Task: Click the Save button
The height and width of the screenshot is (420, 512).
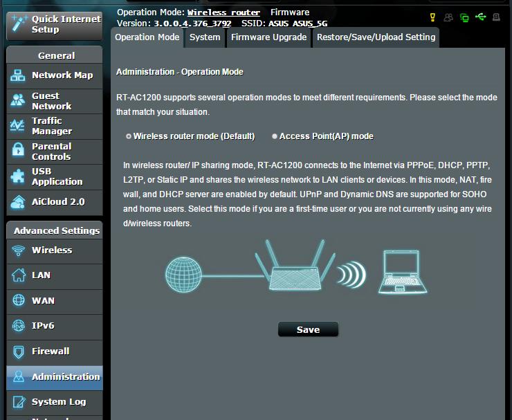Action: pos(309,329)
